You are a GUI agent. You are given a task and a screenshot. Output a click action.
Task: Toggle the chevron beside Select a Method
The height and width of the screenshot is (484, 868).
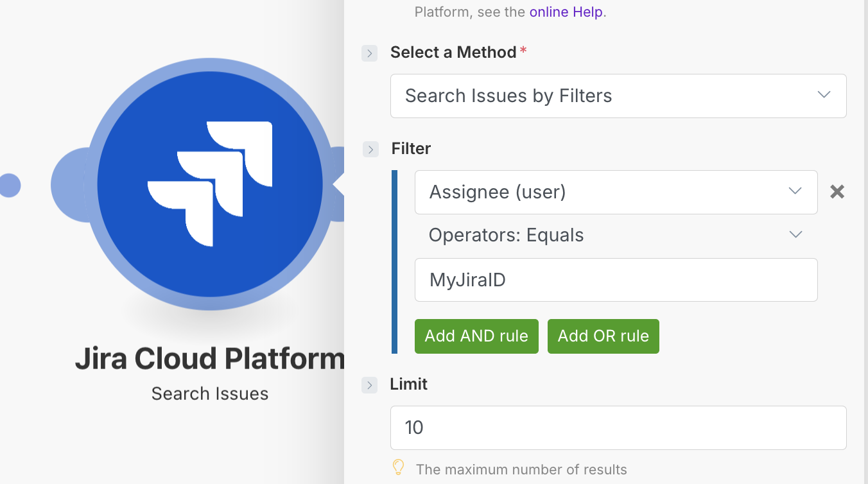click(369, 53)
